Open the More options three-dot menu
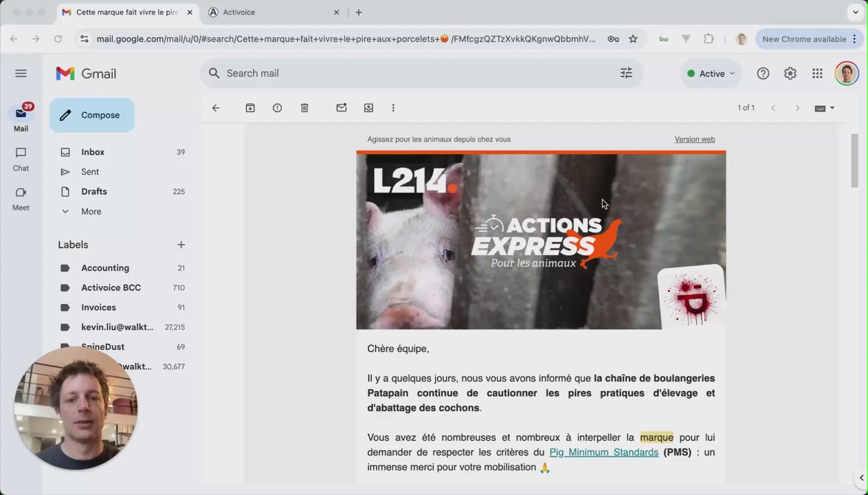868x495 pixels. (393, 108)
